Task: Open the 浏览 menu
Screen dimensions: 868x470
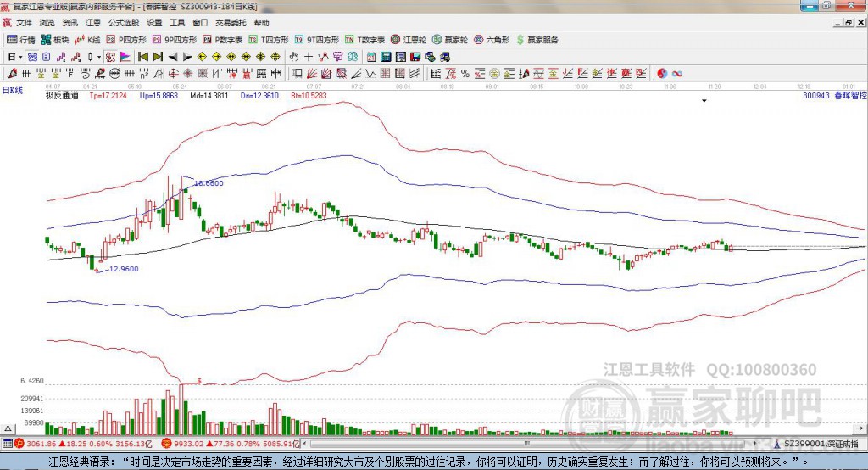Action: (x=47, y=23)
